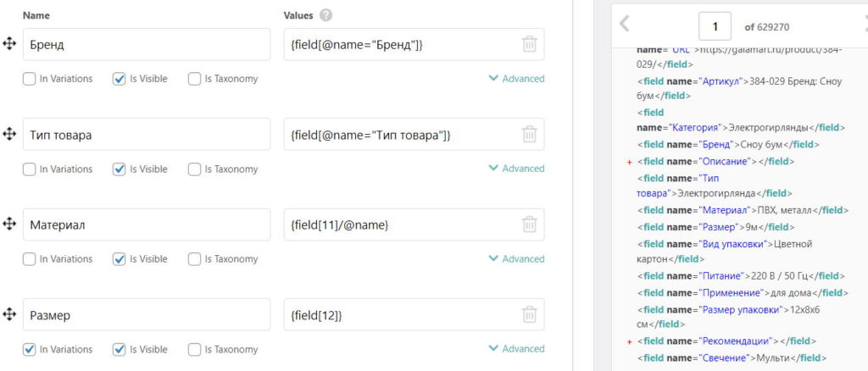Tick Is Taxonomy for Размер
Viewport: 868px width, 371px height.
[194, 349]
